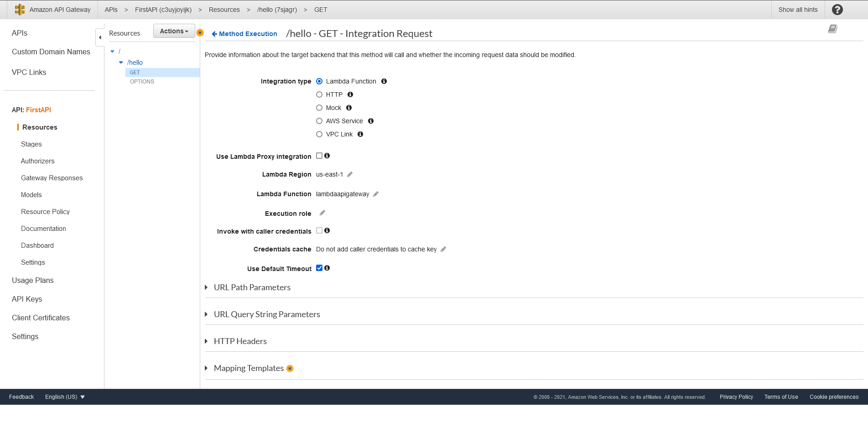
Task: Show info for Invoke with caller credentials
Action: point(327,230)
